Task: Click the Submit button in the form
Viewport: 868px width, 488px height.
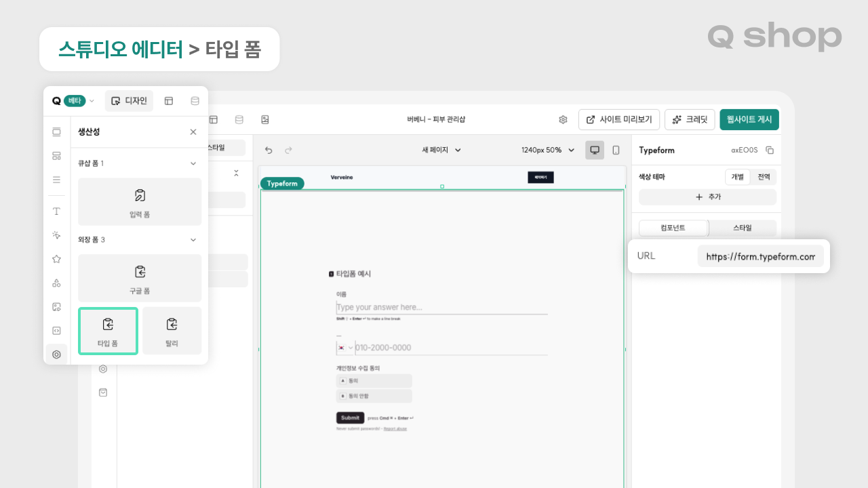Action: [350, 418]
